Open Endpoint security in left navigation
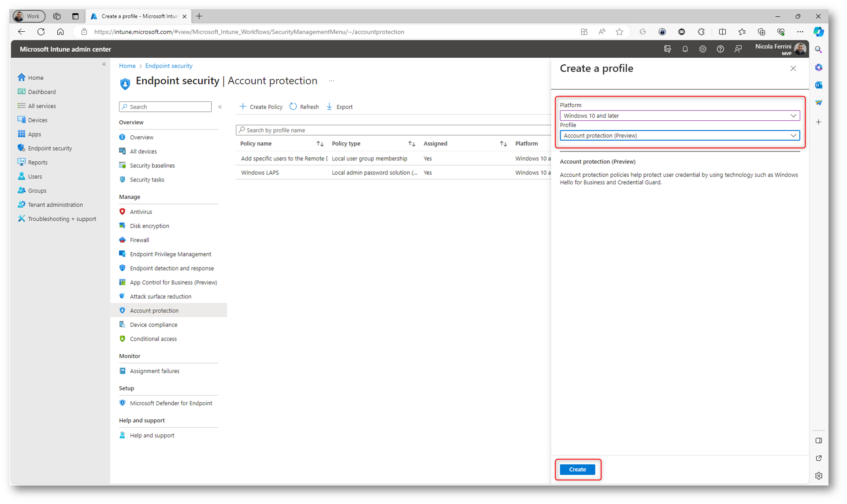Screen dimensions: 847x504 45,148
